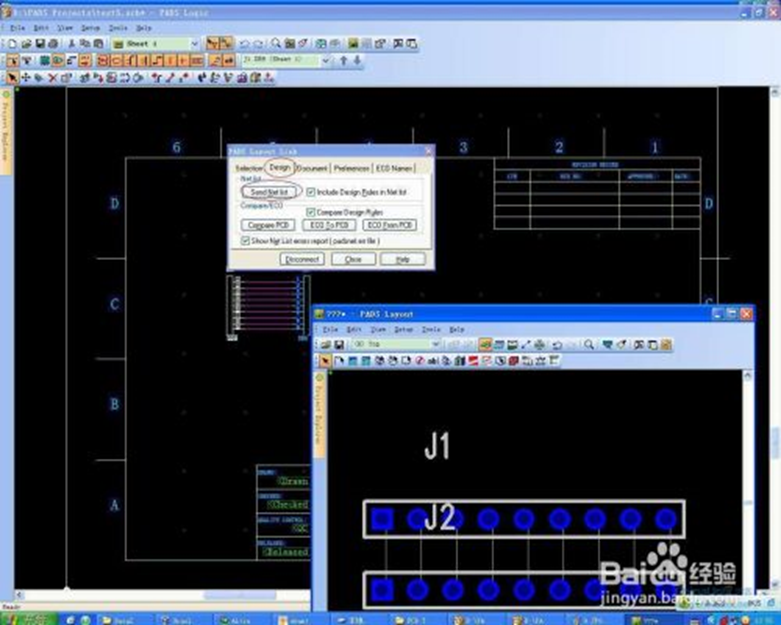Open the Top layer dropdown in PADS Layout

435,344
